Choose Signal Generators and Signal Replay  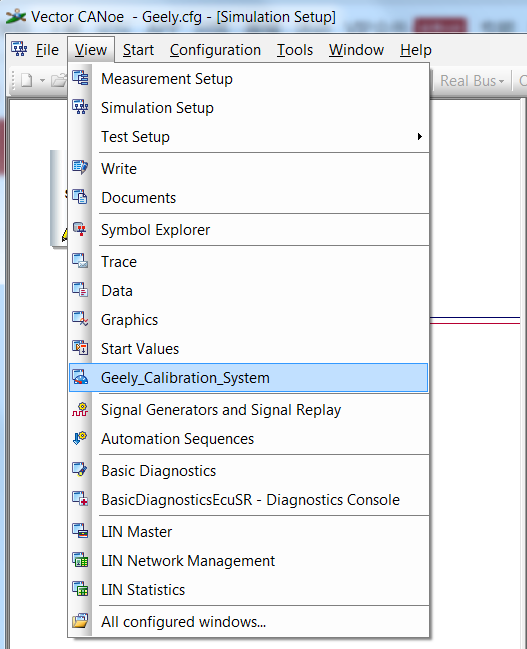[248, 410]
